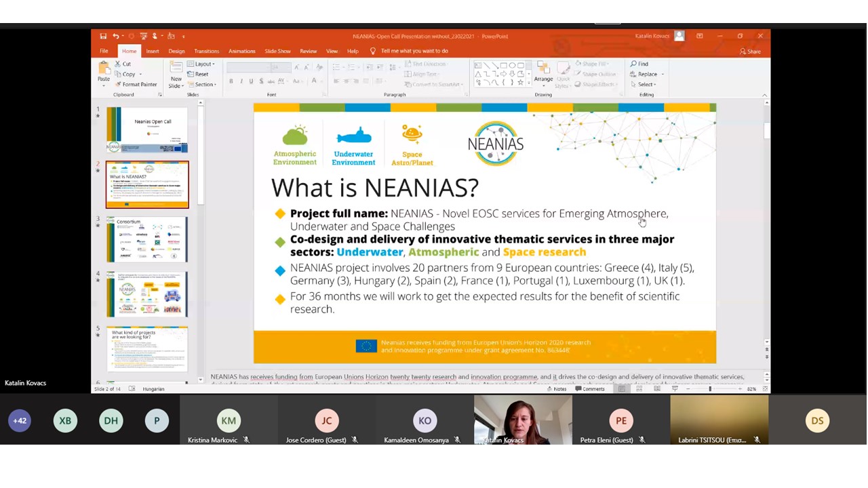Select slide 1 thumbnail Neanias Open Call
Screen dimensions: 868x488
[147, 130]
